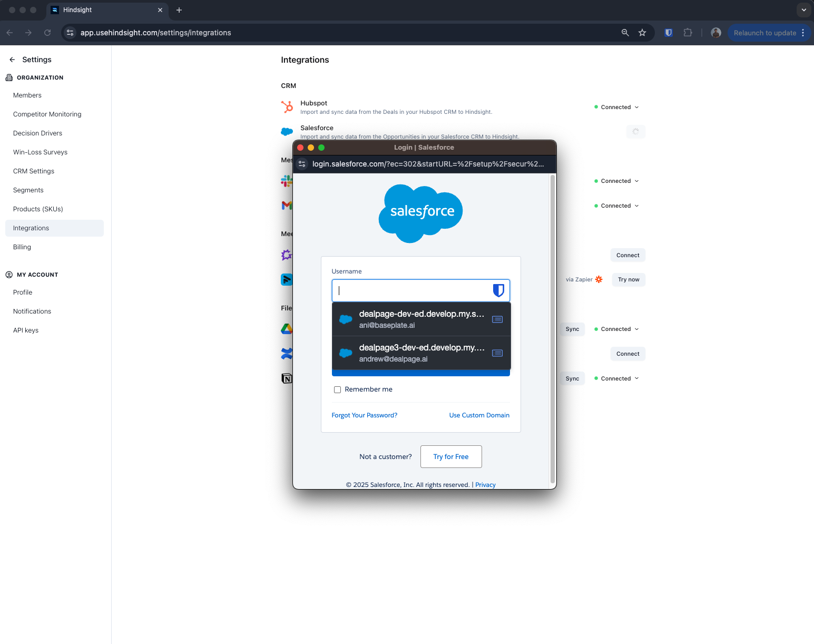Screen dimensions: 814x644
Task: Click the Salesforce popup URL text
Action: [x=428, y=164]
